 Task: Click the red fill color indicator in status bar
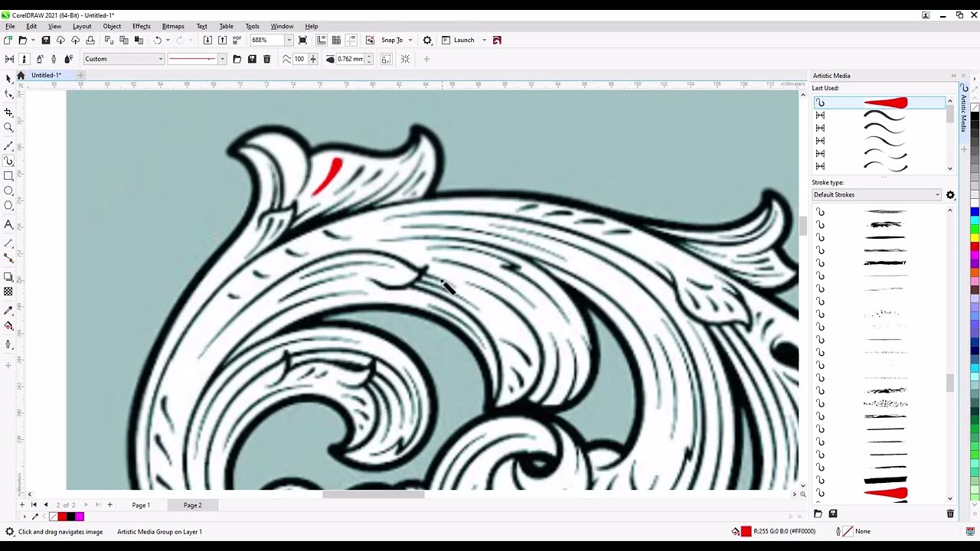pos(746,531)
